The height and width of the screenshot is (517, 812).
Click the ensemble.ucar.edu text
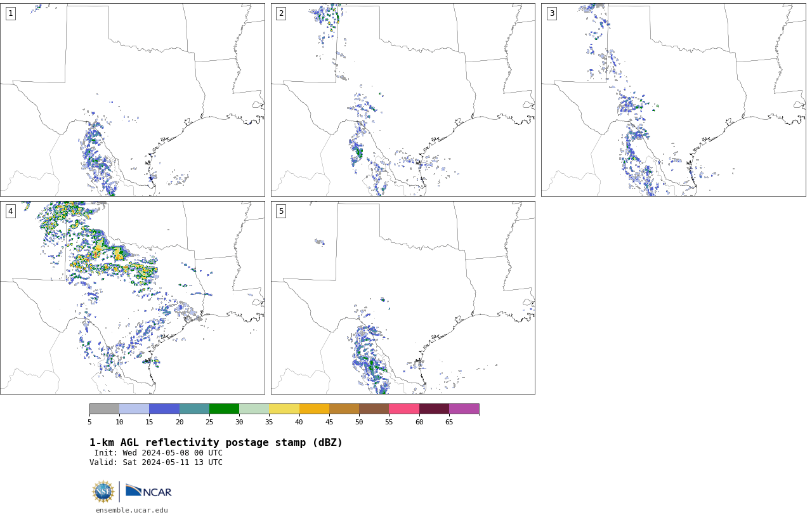[x=132, y=510]
